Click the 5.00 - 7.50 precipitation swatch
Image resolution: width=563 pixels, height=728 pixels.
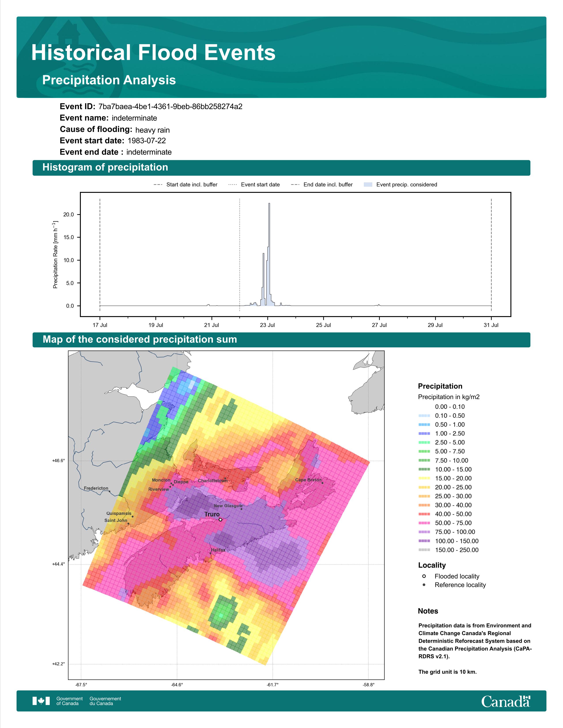coord(424,451)
